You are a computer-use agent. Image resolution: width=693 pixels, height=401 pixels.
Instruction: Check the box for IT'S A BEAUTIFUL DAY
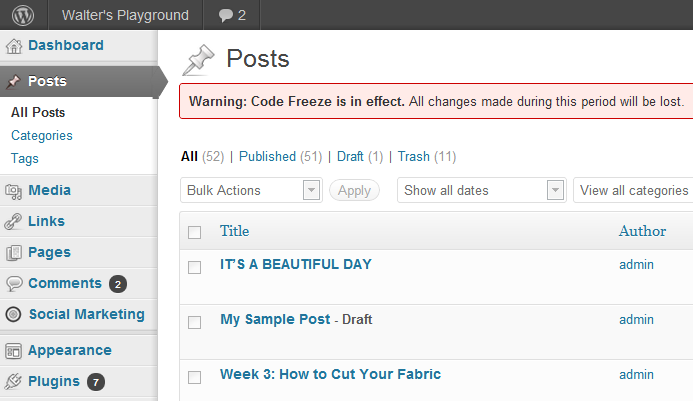(194, 267)
